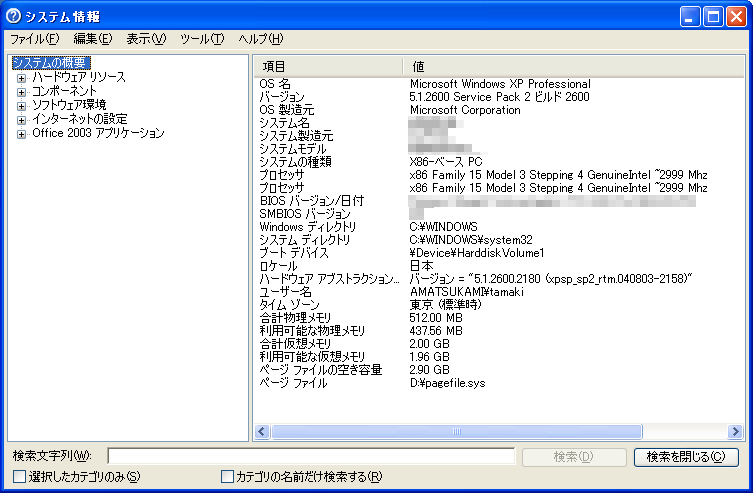Toggle カテゴリの名前だけ検索する checkbox
Screen dimensions: 753x493
pos(227,477)
